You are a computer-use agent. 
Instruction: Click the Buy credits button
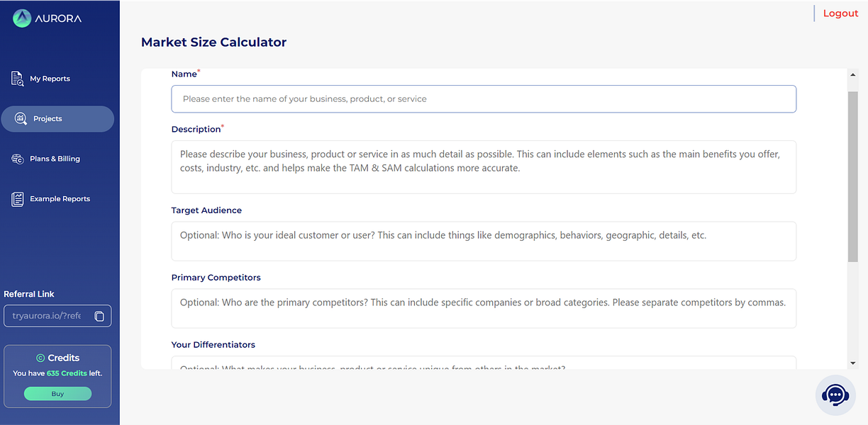(57, 394)
